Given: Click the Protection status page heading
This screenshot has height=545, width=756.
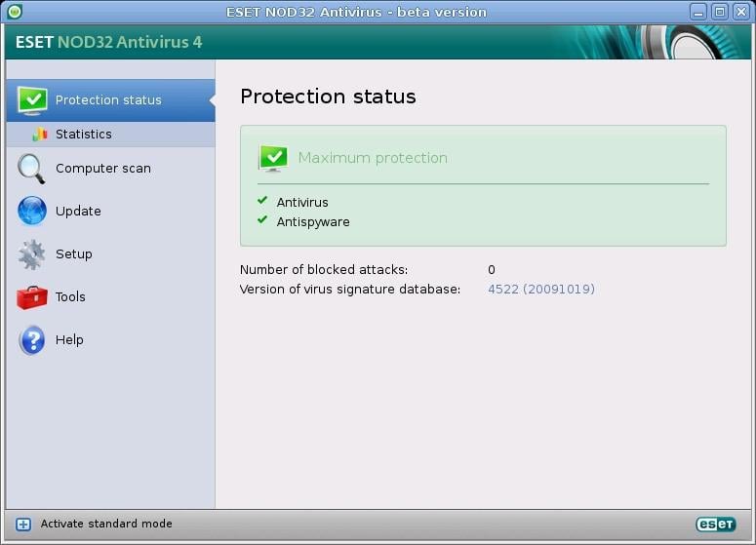Looking at the screenshot, I should pos(328,97).
